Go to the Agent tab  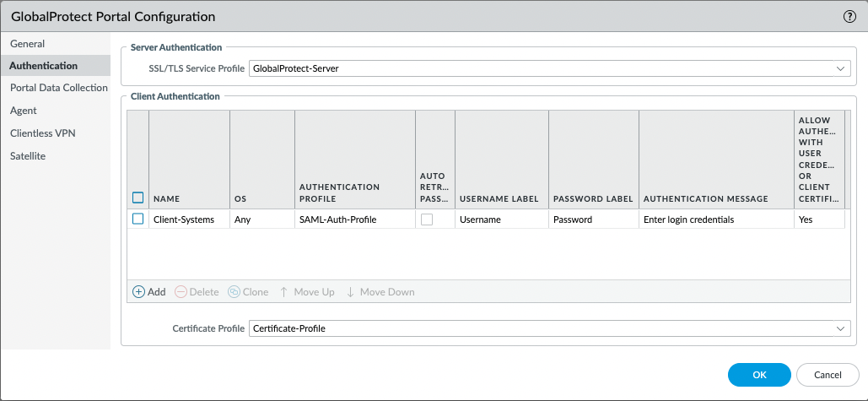(23, 111)
